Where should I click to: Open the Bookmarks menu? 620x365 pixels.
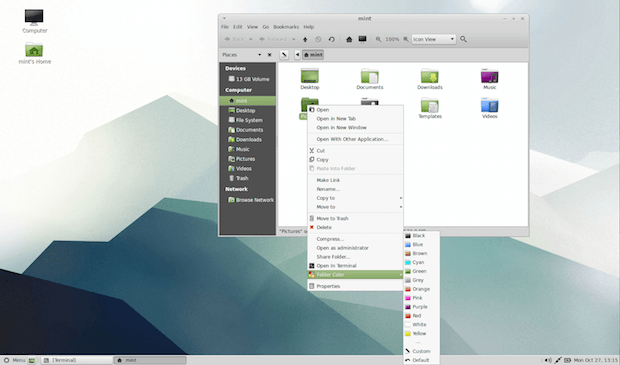pos(286,27)
